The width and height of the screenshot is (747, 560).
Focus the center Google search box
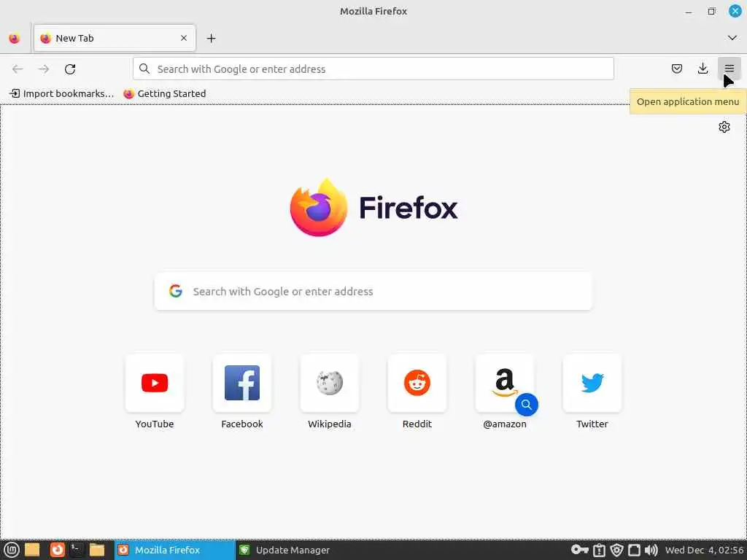pyautogui.click(x=373, y=292)
